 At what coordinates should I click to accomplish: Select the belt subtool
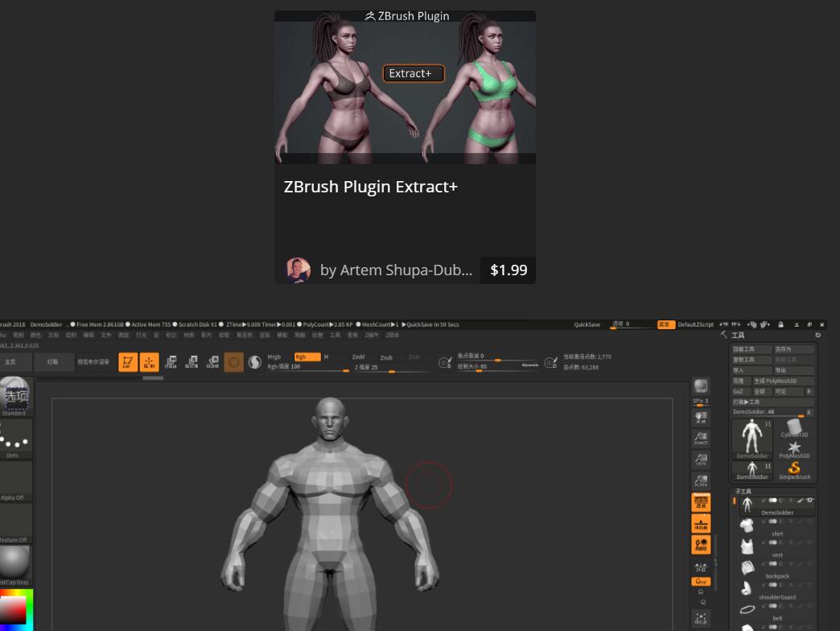[776, 611]
